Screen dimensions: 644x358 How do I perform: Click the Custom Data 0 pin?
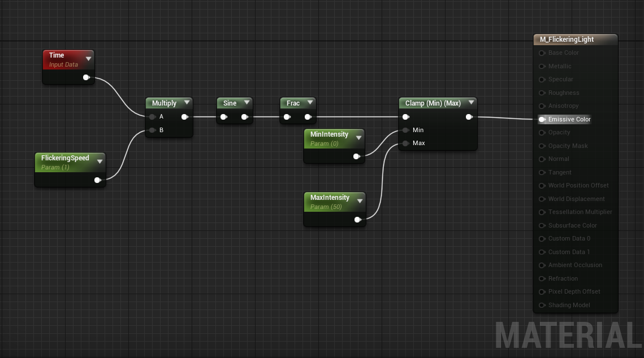pyautogui.click(x=542, y=239)
